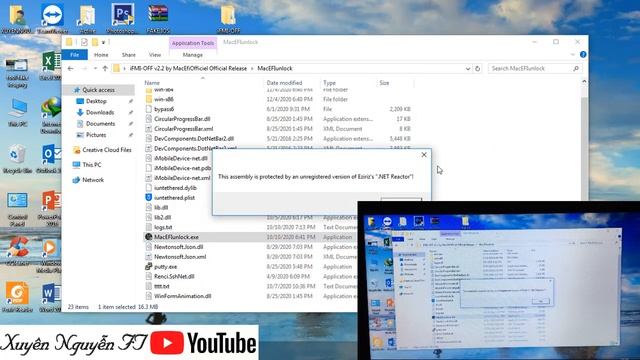Switch to the View ribbon tab

click(155, 55)
